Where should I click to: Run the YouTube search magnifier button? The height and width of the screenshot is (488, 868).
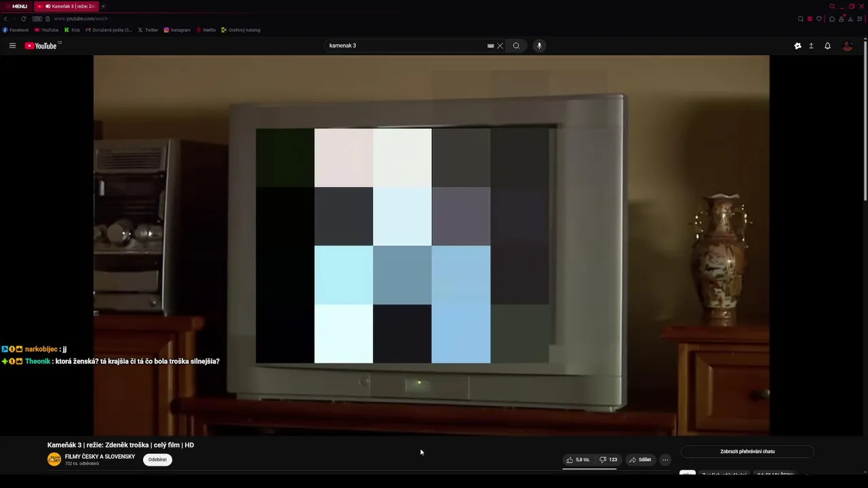[x=516, y=46]
